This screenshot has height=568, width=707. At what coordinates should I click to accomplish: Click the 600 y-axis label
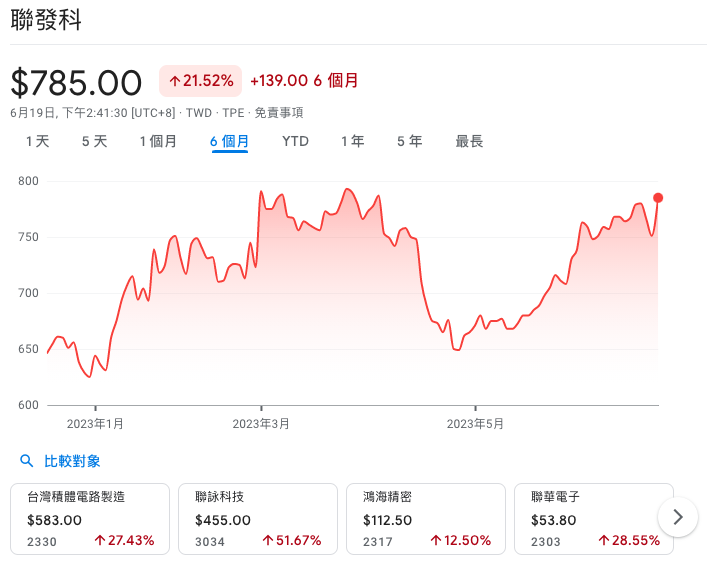28,405
